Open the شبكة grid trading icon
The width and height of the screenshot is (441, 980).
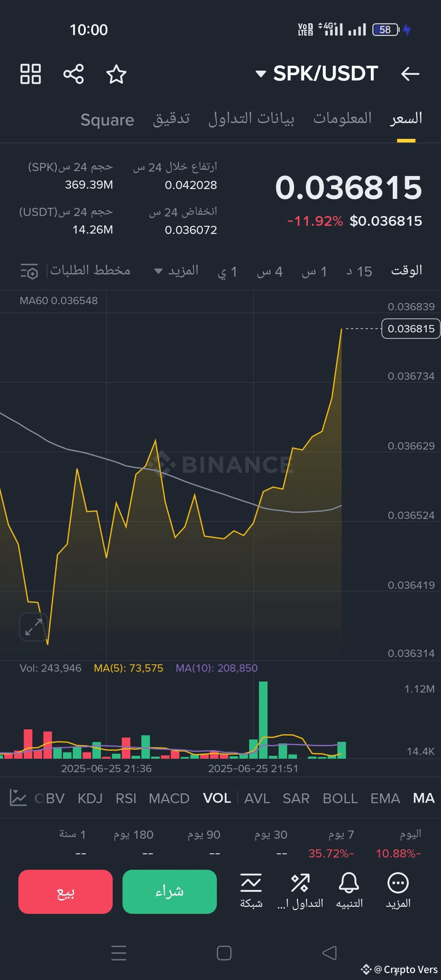251,890
